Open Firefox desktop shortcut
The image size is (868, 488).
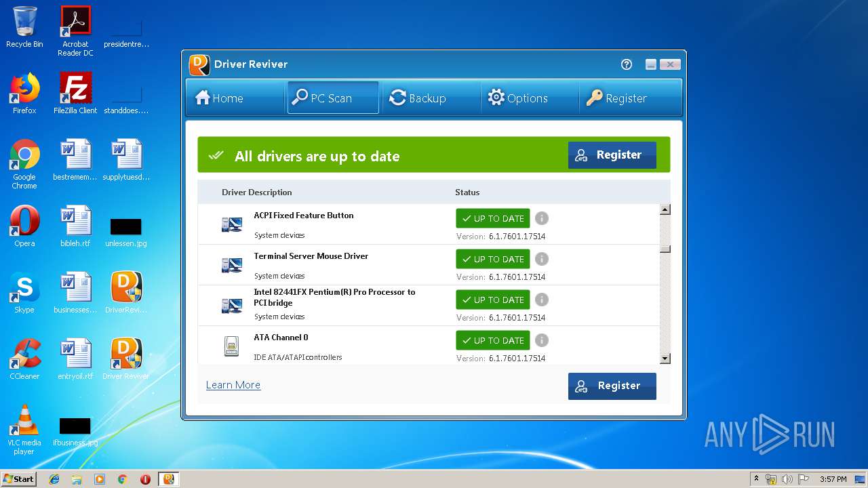click(x=24, y=94)
